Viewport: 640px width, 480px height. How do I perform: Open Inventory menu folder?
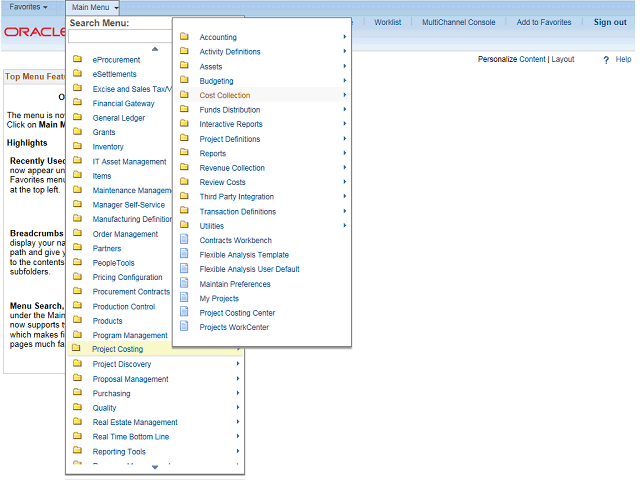(108, 147)
